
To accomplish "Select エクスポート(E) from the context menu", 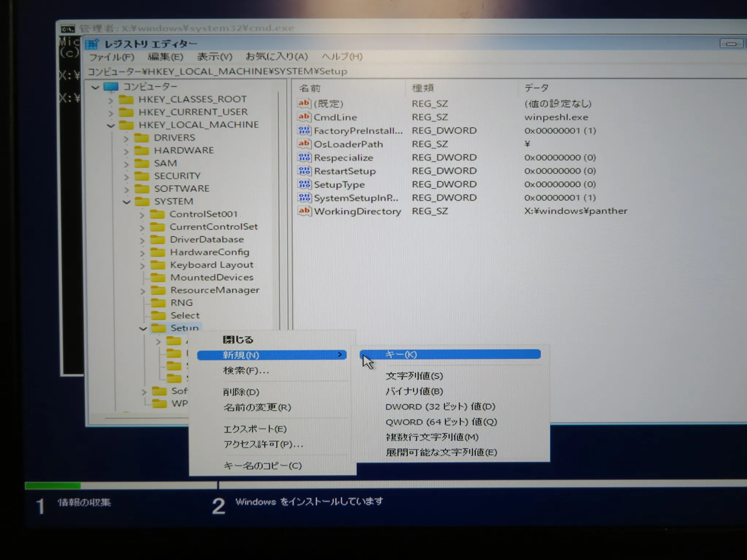I will (x=255, y=429).
